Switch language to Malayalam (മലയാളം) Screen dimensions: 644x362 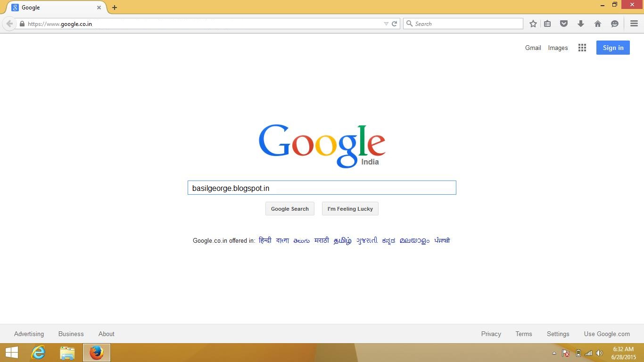414,240
